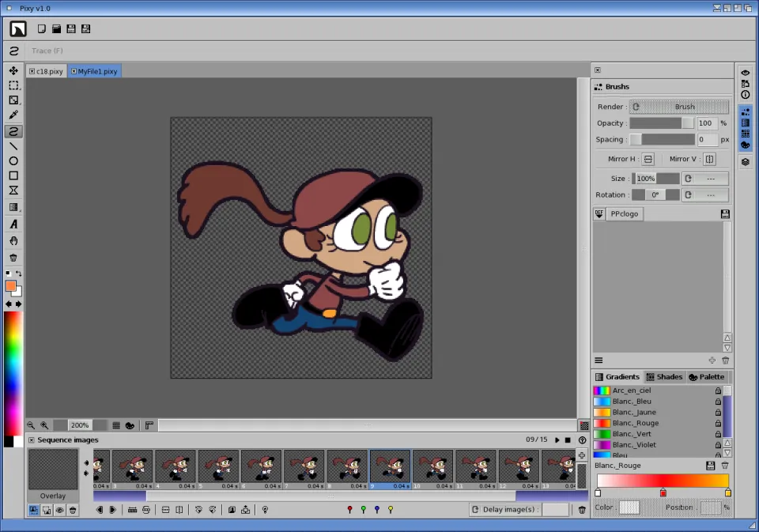Switch to the Palette tab

point(706,377)
